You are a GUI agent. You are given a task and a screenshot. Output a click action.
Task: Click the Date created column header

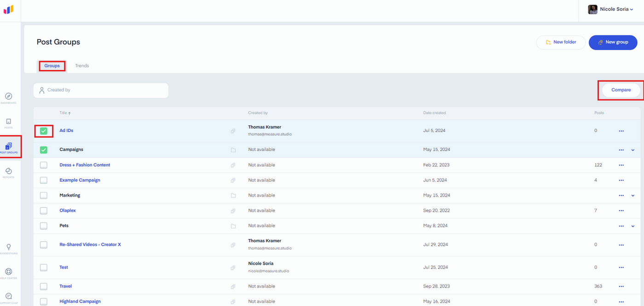(x=434, y=113)
